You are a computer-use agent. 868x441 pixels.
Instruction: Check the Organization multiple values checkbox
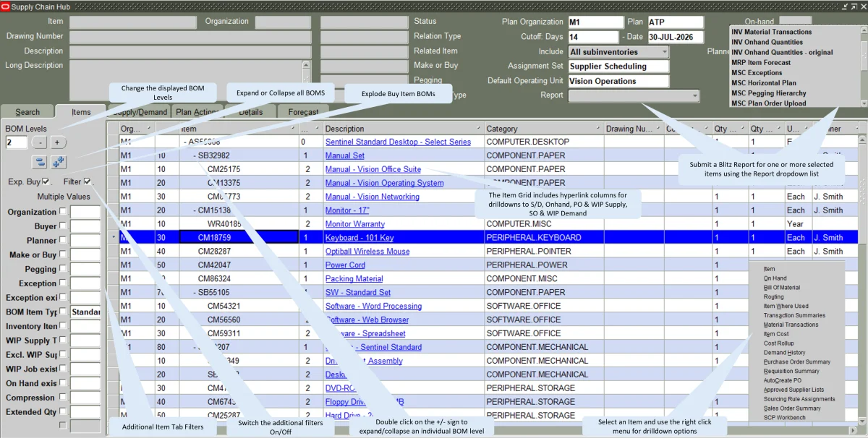(64, 212)
